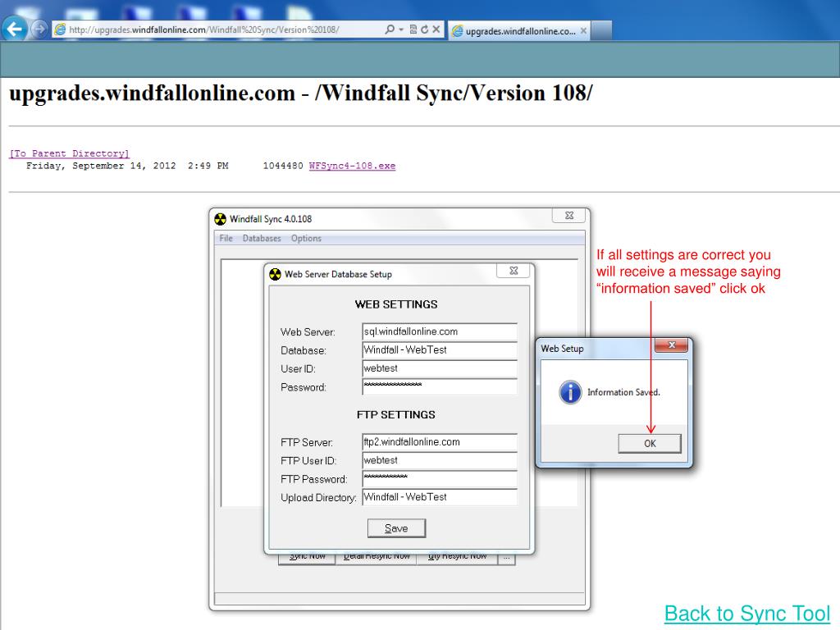Close the Web Server Database Setup dialog
Screen dimensions: 840x630
coord(514,271)
